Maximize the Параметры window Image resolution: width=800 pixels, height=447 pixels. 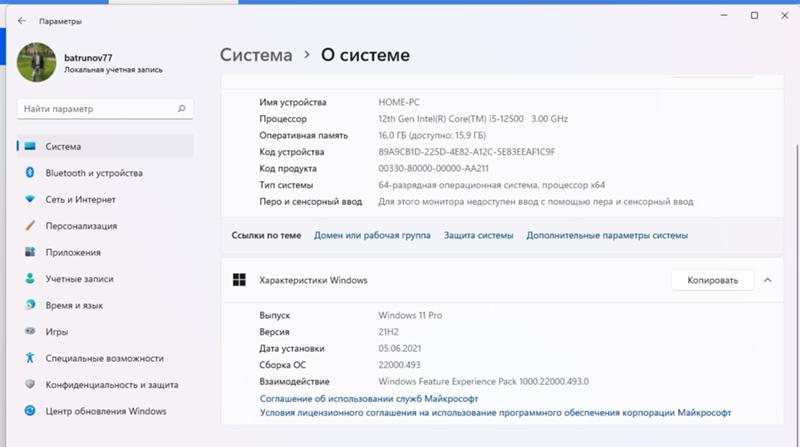coord(754,16)
